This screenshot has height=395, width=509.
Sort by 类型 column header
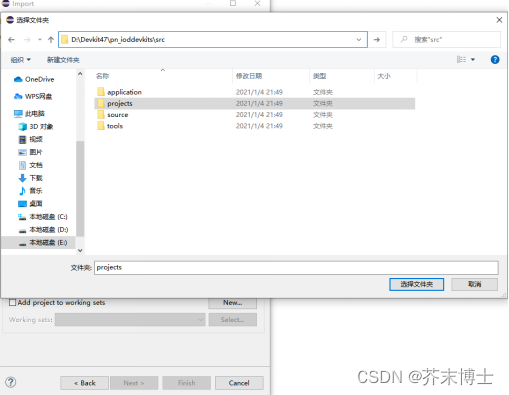[x=319, y=76]
